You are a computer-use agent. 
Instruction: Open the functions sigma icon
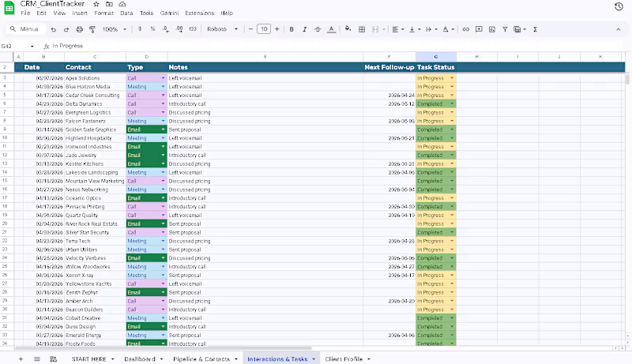pyautogui.click(x=536, y=29)
